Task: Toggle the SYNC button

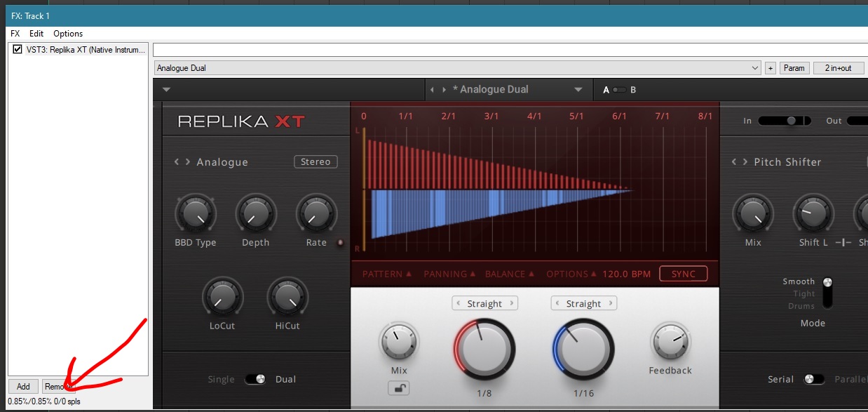Action: [684, 274]
